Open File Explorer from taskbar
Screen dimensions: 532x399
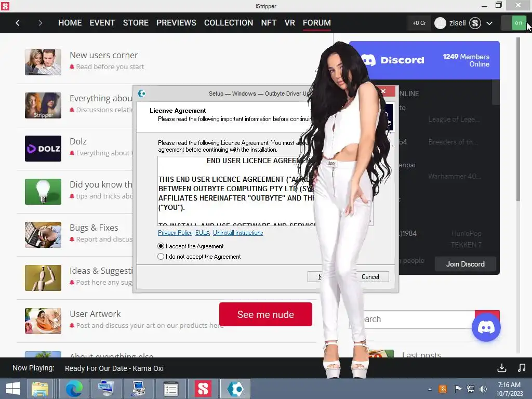tap(40, 389)
